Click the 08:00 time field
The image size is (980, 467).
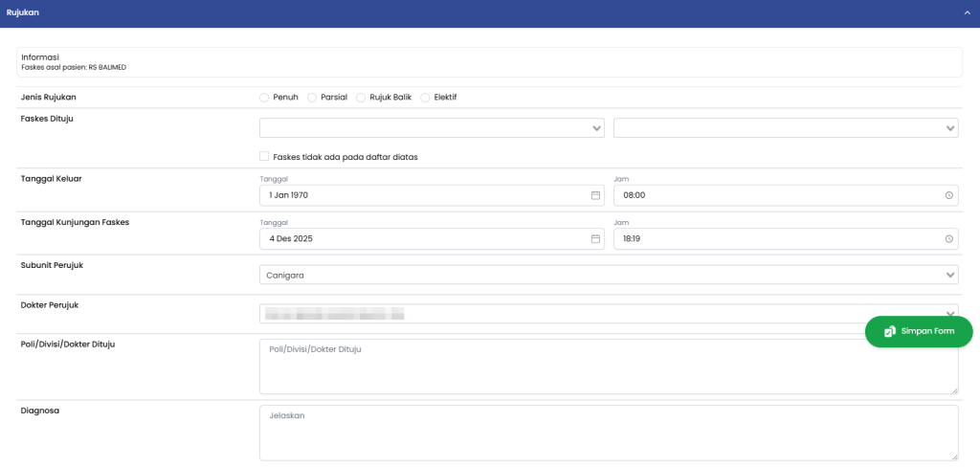pos(775,195)
